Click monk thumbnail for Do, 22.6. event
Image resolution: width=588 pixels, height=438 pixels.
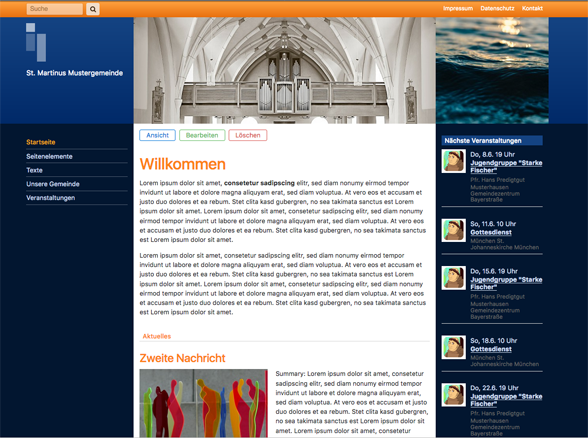(x=454, y=395)
